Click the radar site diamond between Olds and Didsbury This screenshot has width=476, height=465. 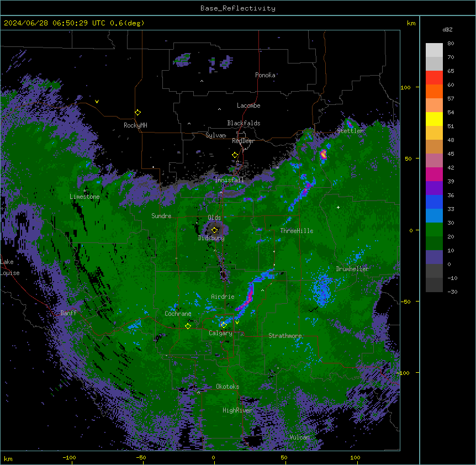coord(214,230)
